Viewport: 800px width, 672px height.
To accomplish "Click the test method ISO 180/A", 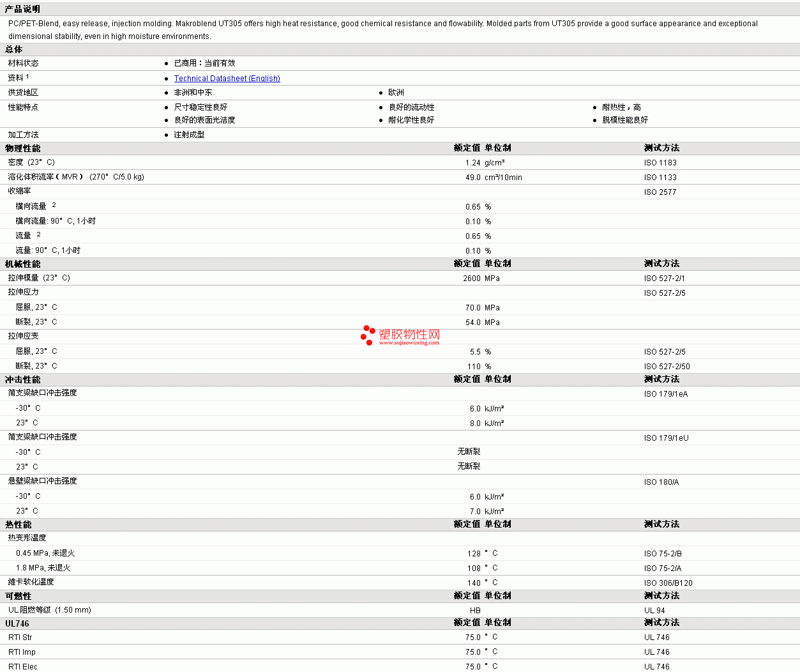I will [661, 482].
